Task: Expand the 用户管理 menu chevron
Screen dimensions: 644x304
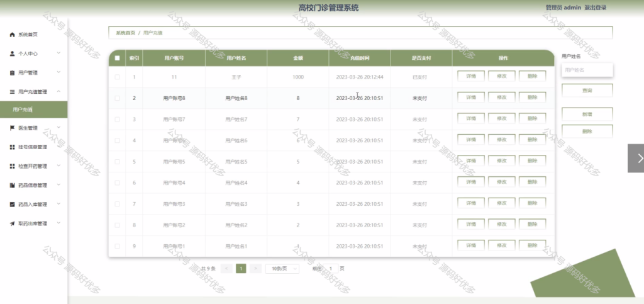Action: [x=58, y=72]
